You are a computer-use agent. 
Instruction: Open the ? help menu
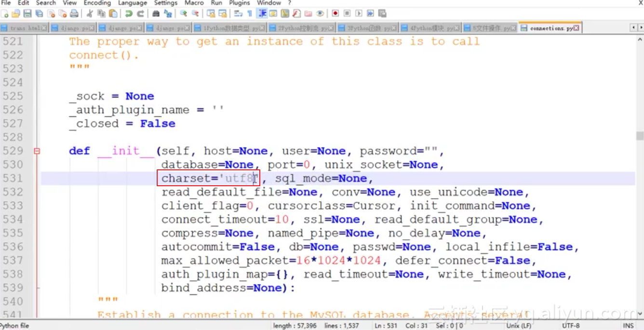(289, 3)
